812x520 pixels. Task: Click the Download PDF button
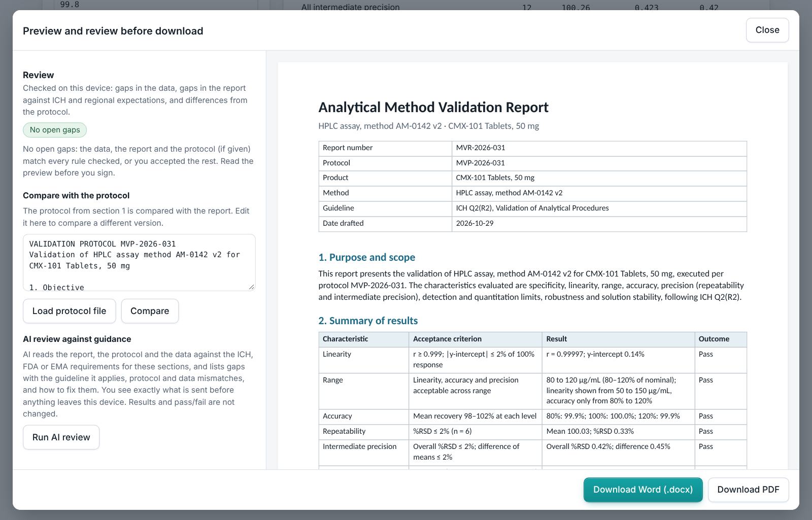[x=748, y=490]
